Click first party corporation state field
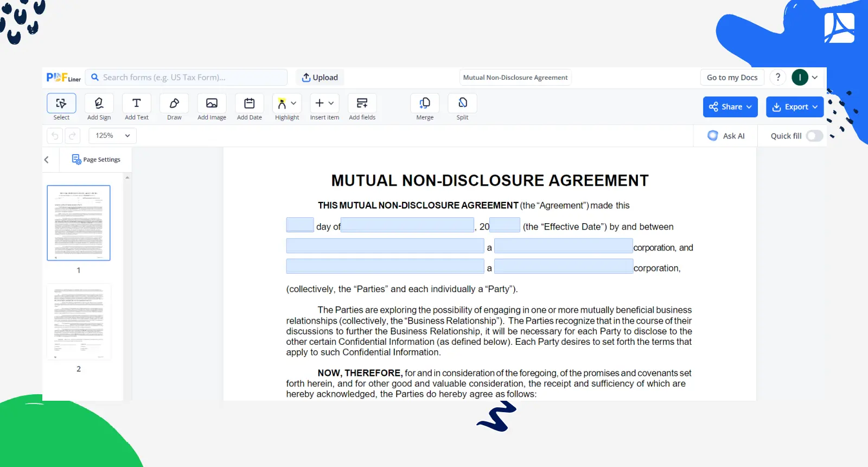 tap(564, 246)
